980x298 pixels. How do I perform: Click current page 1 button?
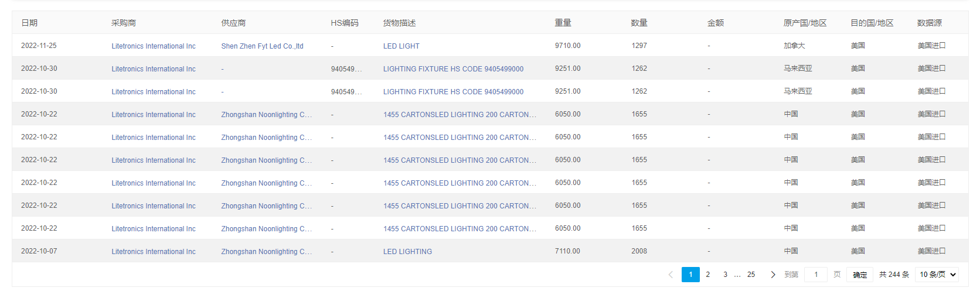[690, 275]
